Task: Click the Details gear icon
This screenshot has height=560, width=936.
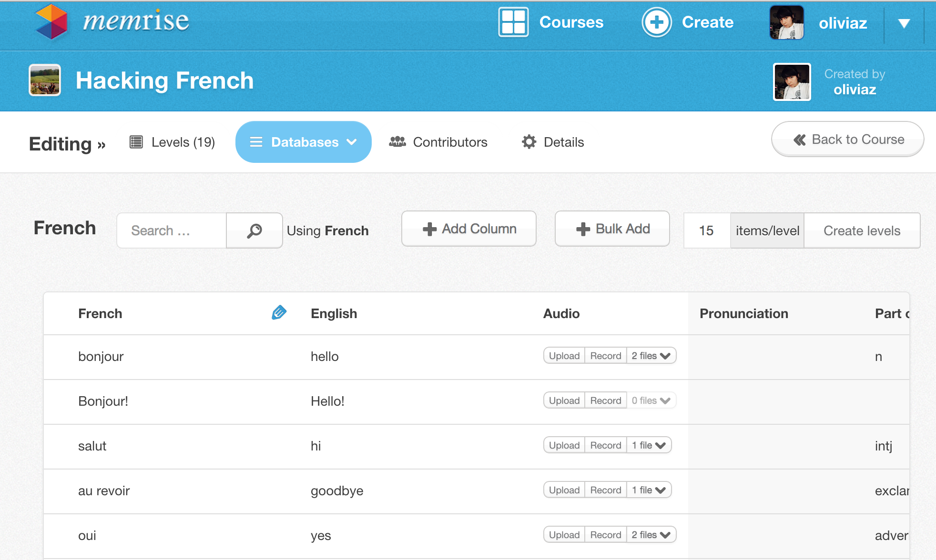Action: point(529,142)
